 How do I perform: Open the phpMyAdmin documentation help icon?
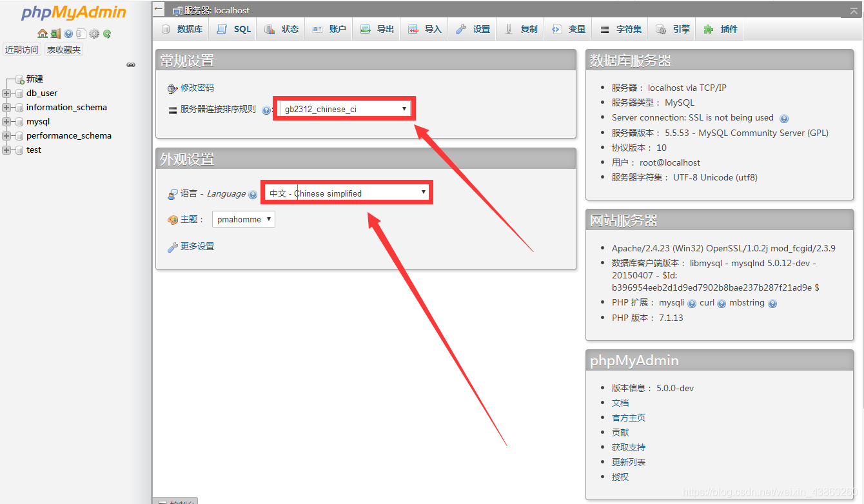68,34
